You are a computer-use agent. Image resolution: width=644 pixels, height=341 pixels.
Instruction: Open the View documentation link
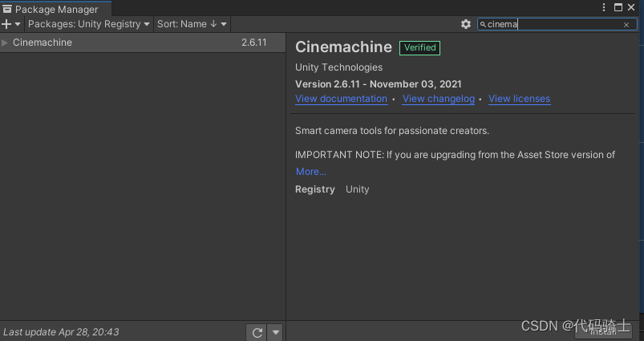(341, 99)
